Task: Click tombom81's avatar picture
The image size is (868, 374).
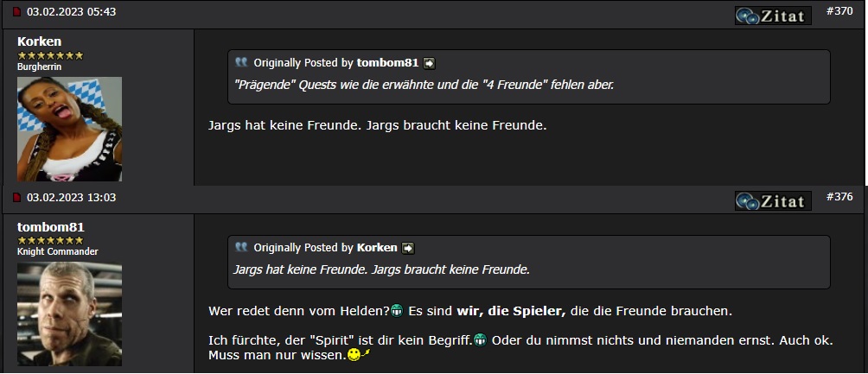Action: point(69,314)
